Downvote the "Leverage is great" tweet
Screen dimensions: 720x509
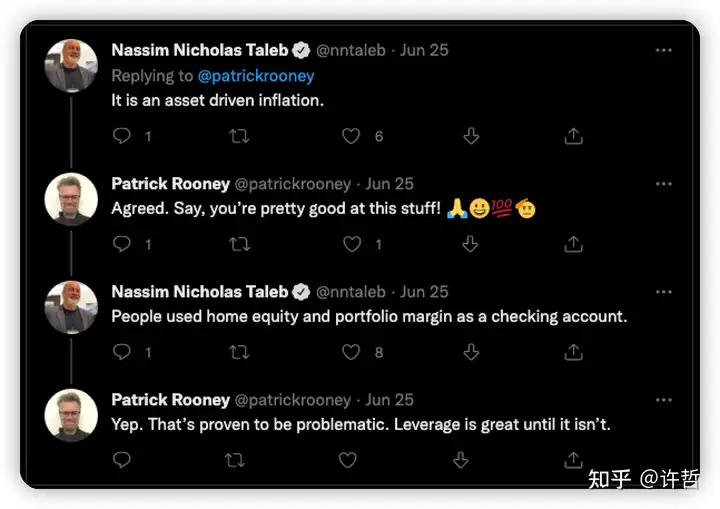(461, 460)
